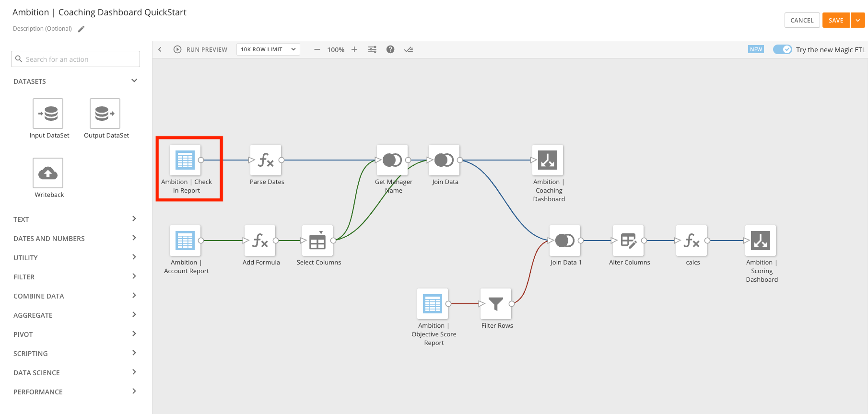The width and height of the screenshot is (868, 414).
Task: Click the Description (Optional) text
Action: pos(42,29)
